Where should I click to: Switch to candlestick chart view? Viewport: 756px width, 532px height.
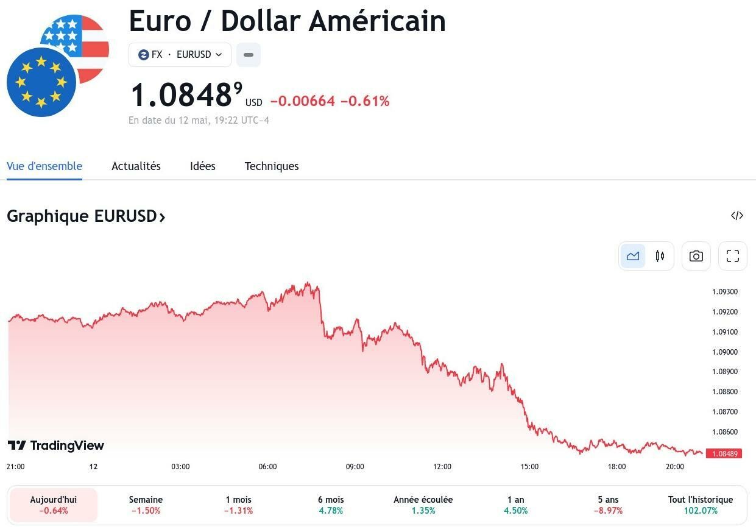[x=660, y=256]
